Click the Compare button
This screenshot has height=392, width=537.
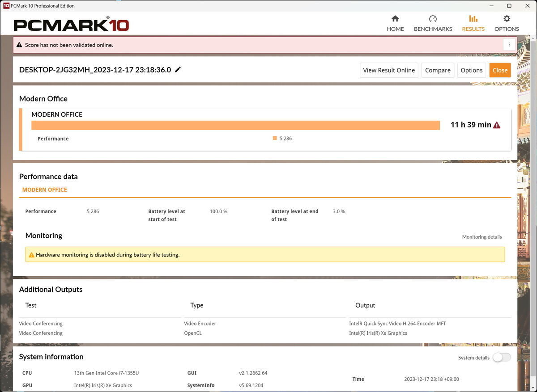(x=438, y=70)
